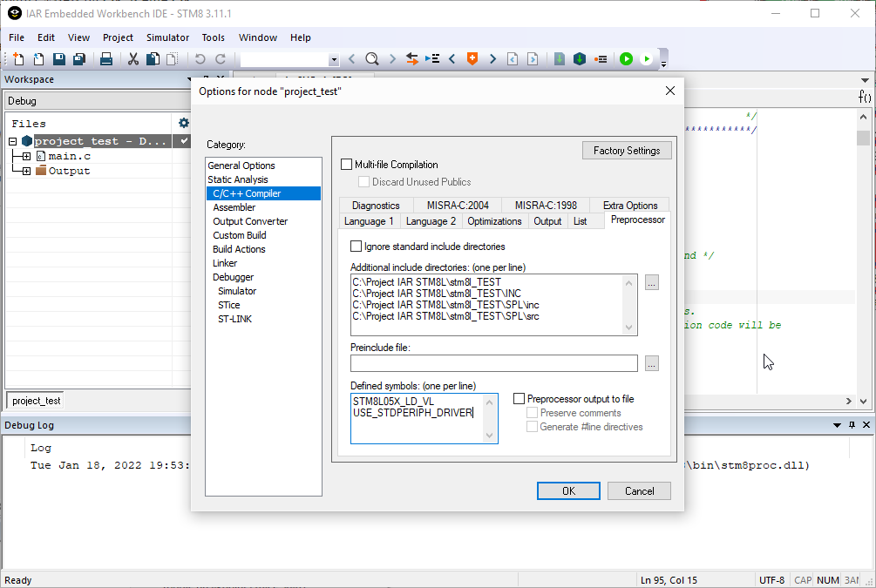This screenshot has width=876, height=588.
Task: Open the toolbar search combo dropdown
Action: 334,59
